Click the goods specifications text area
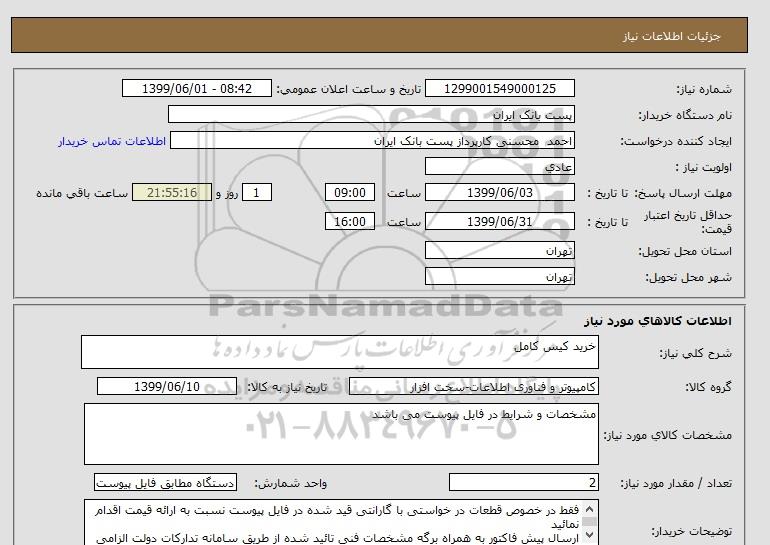770x545 pixels. 341,434
